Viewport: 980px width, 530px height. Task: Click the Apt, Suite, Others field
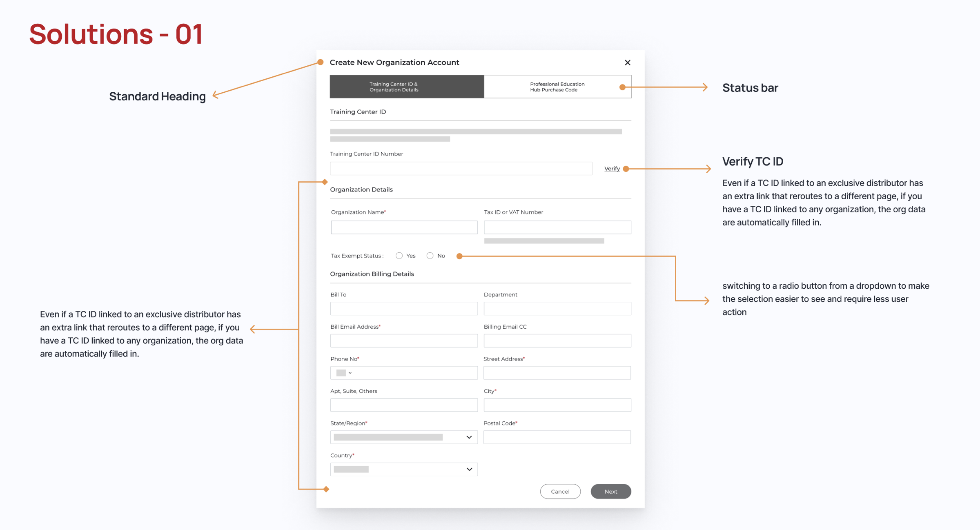(404, 405)
